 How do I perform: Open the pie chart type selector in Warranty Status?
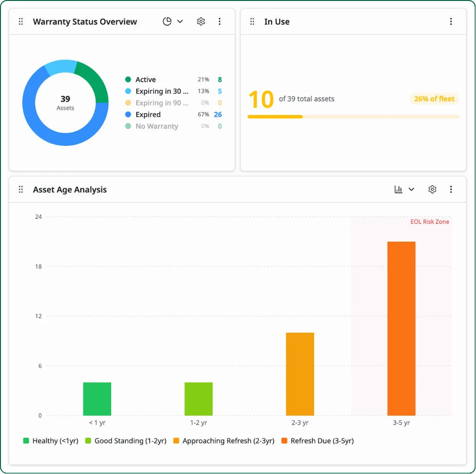click(167, 22)
